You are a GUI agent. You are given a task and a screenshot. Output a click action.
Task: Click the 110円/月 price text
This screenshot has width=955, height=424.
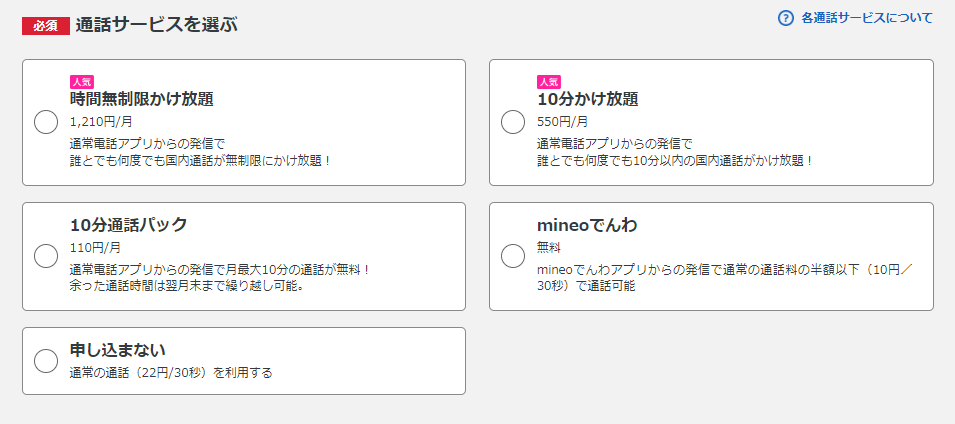(x=95, y=247)
